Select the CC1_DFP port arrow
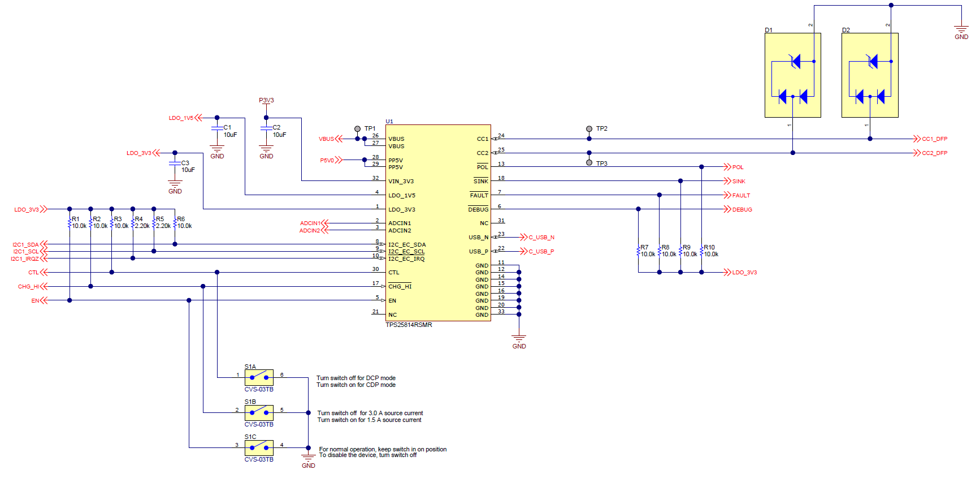 (x=917, y=139)
